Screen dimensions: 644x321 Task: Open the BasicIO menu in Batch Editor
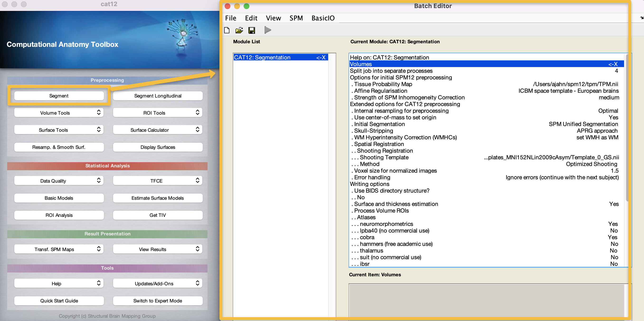click(x=323, y=18)
